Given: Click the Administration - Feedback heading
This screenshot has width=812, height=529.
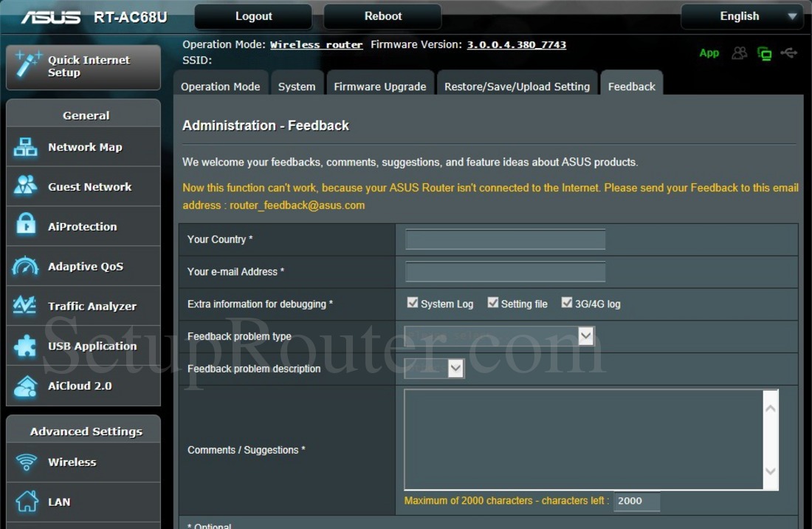Looking at the screenshot, I should [266, 126].
